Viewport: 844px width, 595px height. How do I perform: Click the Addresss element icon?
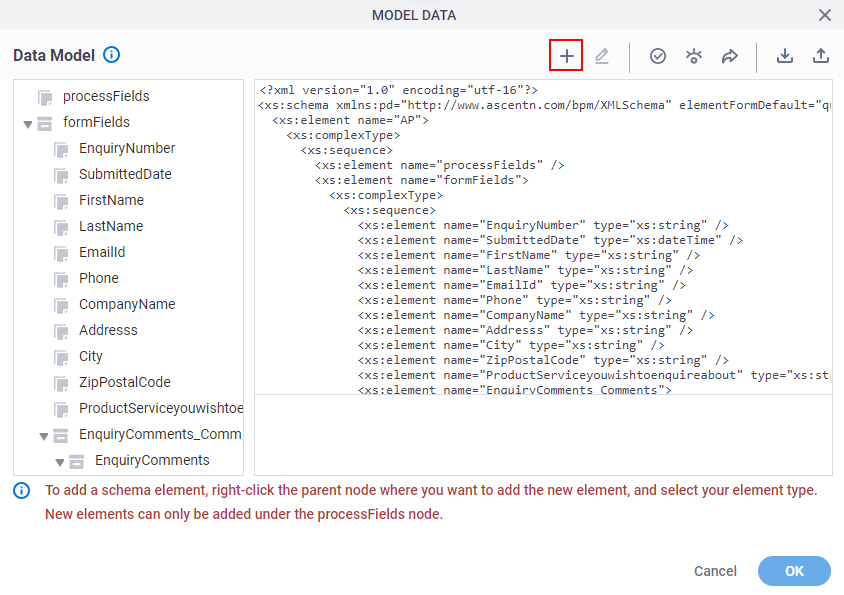[x=61, y=332]
